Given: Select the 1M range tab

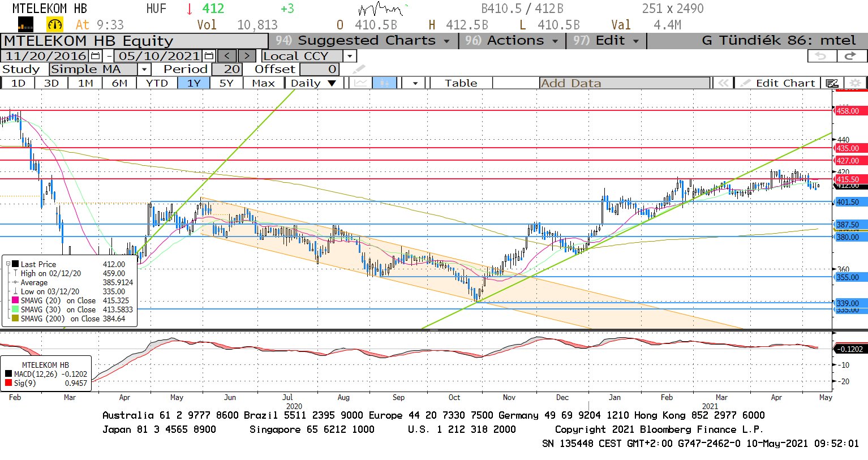Looking at the screenshot, I should coord(85,83).
